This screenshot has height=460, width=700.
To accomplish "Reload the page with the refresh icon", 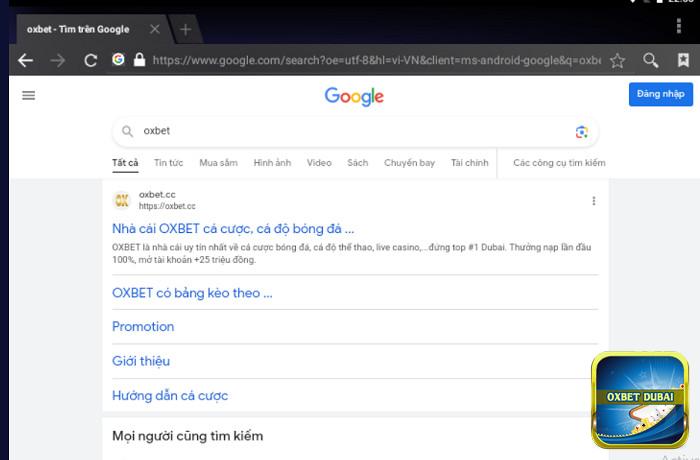I will tap(91, 60).
